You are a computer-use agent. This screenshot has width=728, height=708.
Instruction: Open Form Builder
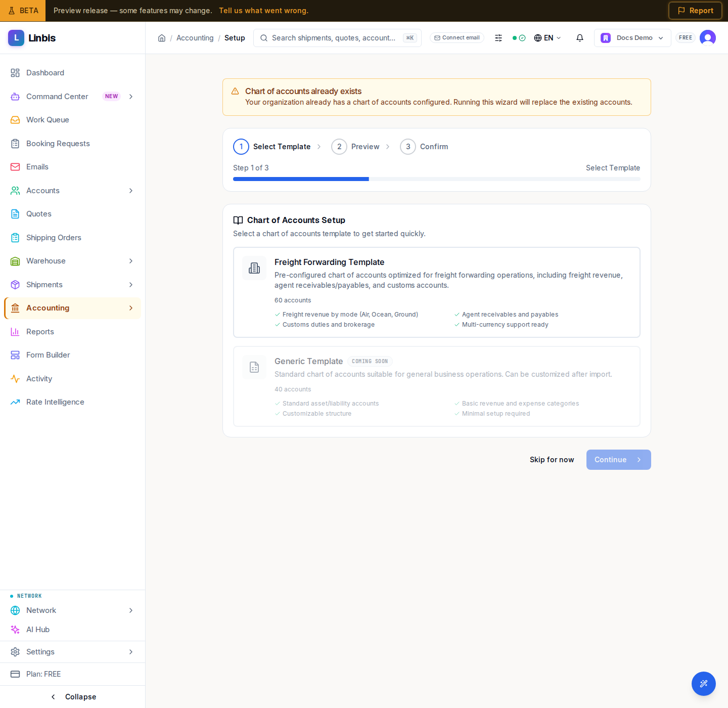pyautogui.click(x=72, y=355)
